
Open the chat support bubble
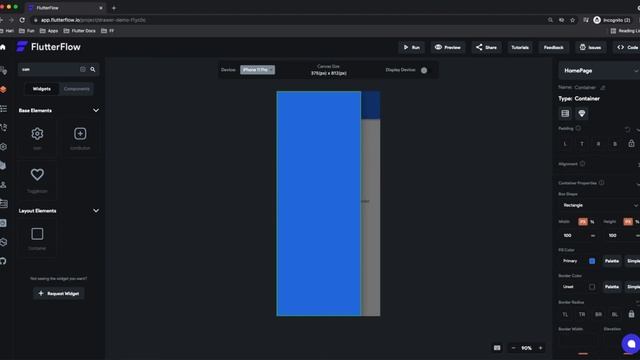coord(631,344)
